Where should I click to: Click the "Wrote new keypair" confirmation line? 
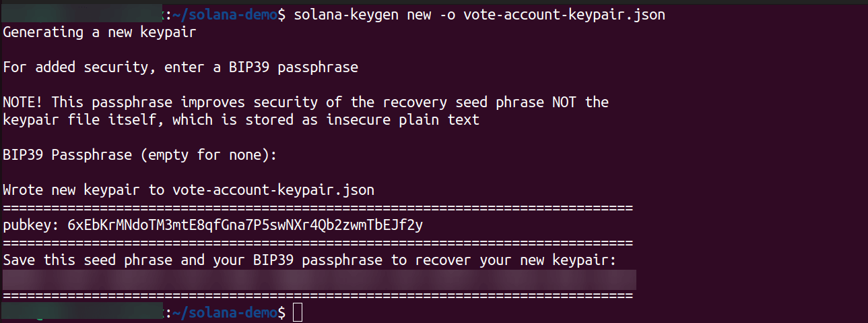(x=189, y=190)
